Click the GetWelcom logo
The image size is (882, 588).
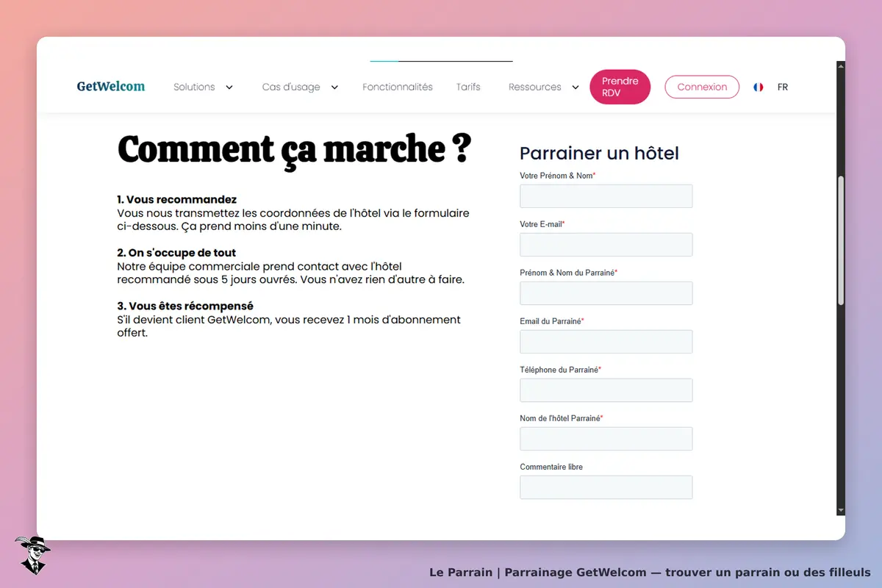coord(111,87)
